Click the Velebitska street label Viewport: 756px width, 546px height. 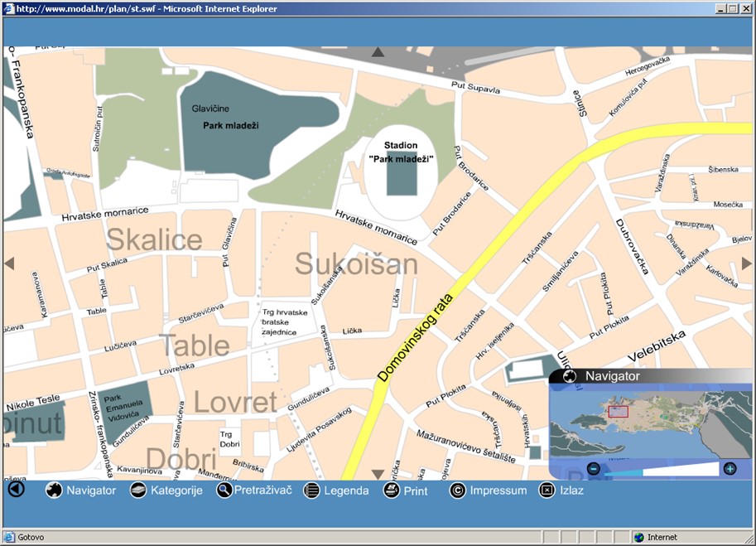(656, 346)
